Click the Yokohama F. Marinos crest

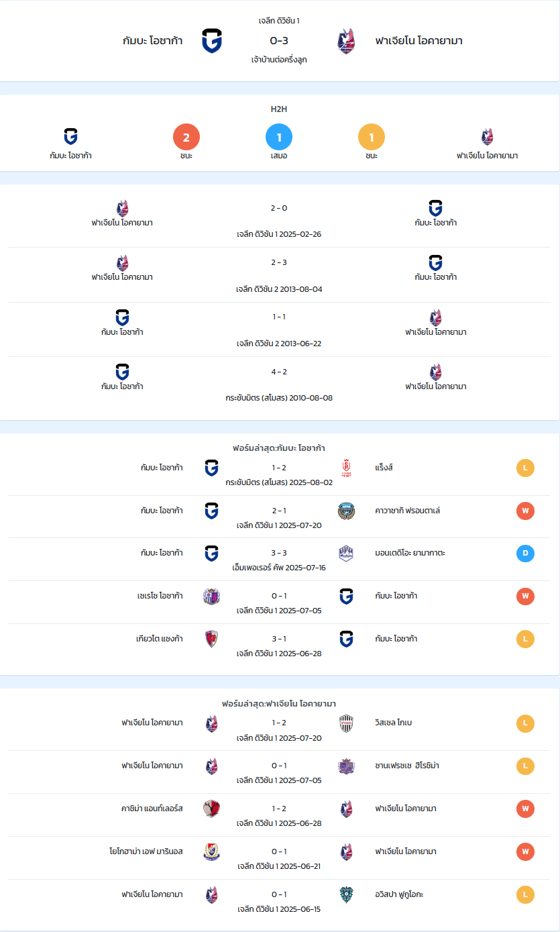point(212,851)
